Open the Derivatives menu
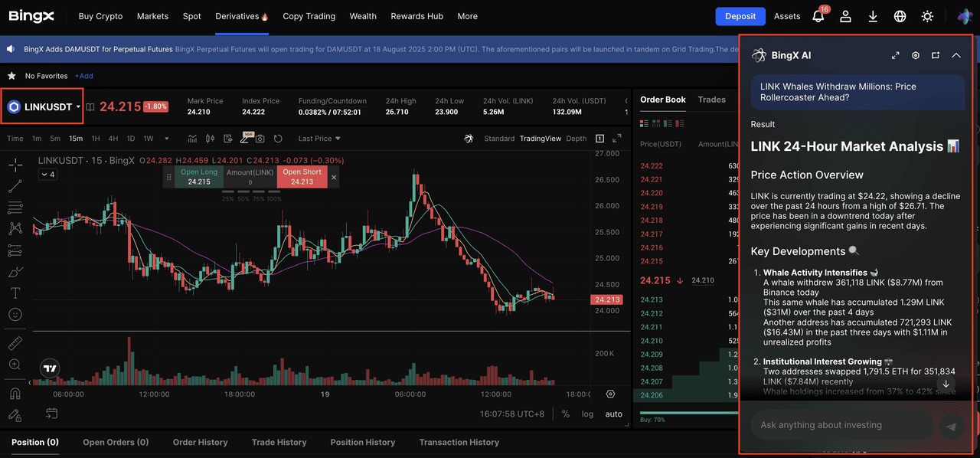 point(242,16)
